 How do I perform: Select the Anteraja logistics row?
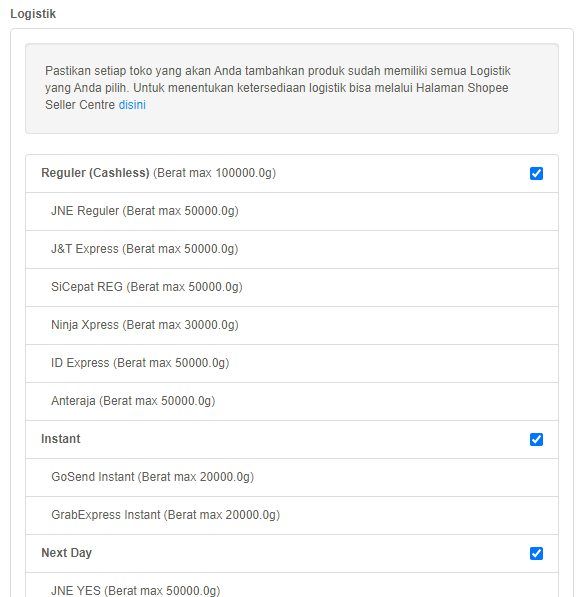pyautogui.click(x=292, y=402)
